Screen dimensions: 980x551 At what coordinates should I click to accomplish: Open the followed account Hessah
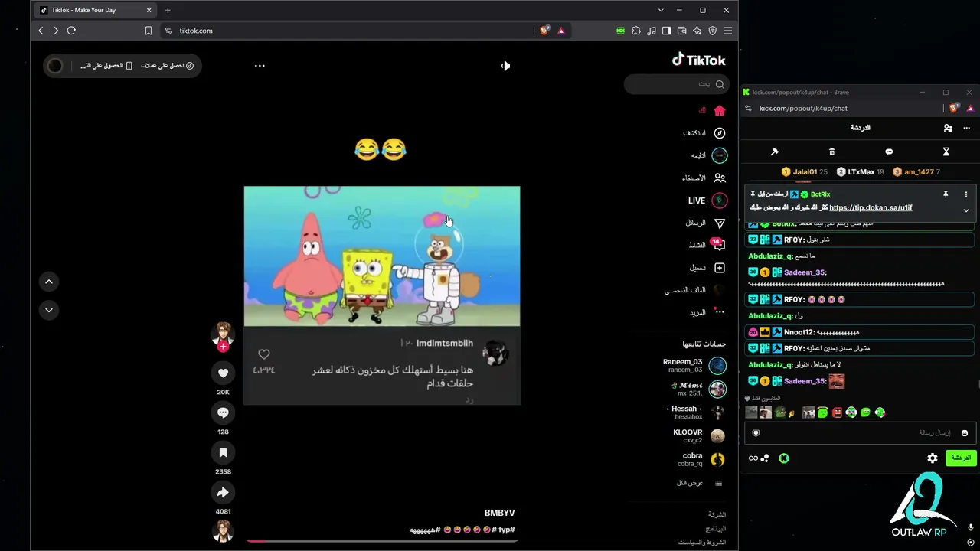point(696,412)
